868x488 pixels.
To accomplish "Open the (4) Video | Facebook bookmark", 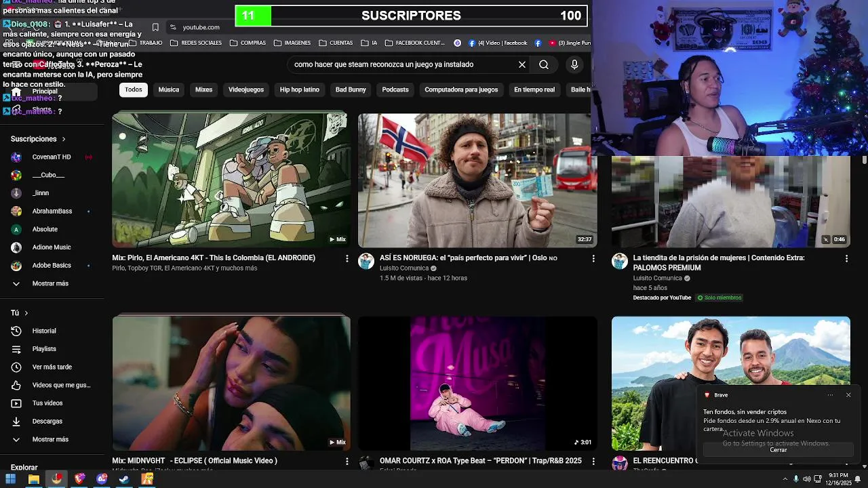I will pyautogui.click(x=497, y=43).
